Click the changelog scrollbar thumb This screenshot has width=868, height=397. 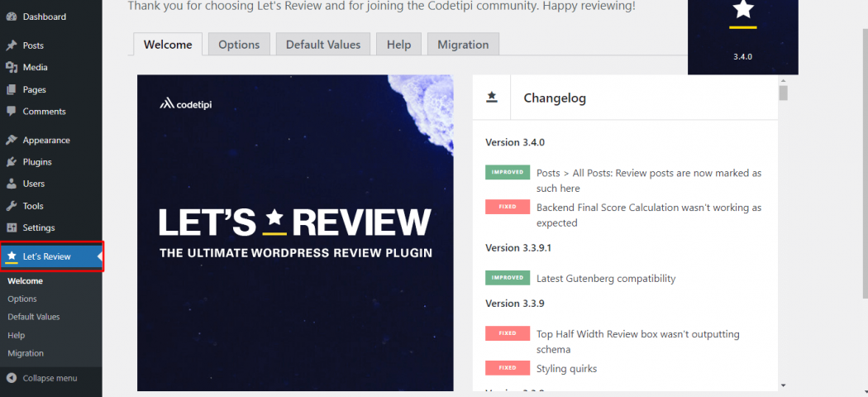(x=783, y=93)
